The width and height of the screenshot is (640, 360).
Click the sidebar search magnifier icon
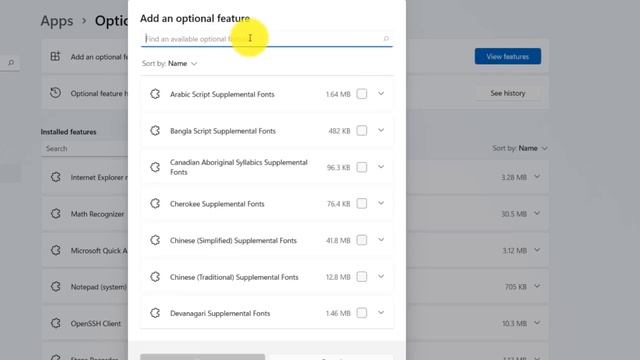point(11,62)
